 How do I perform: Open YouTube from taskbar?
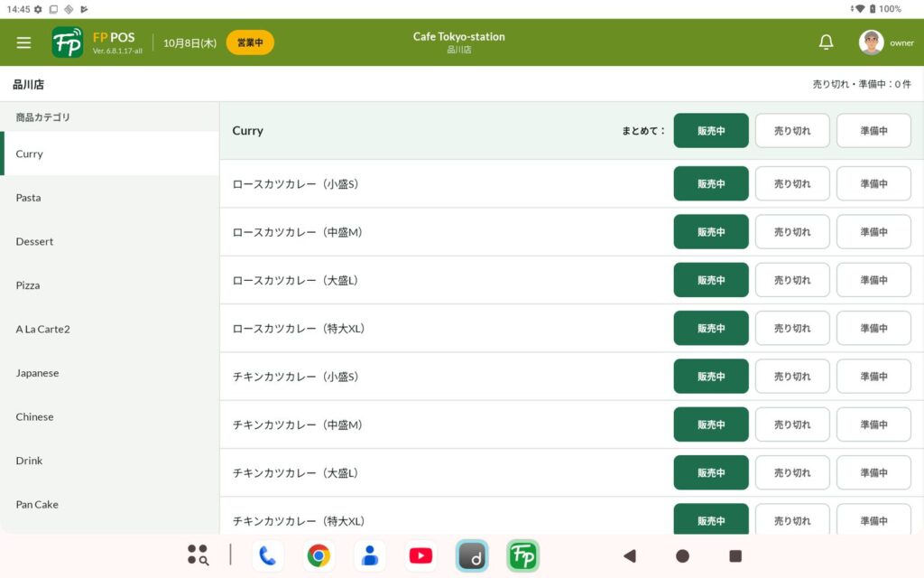420,555
